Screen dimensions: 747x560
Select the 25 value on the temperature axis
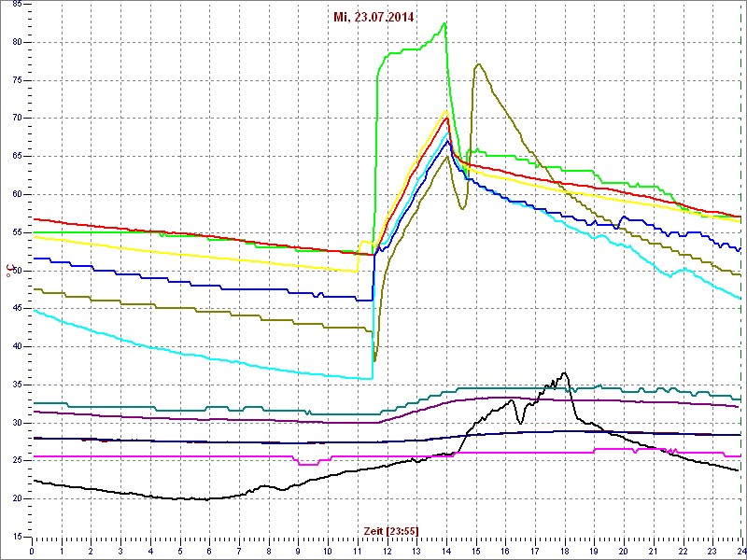click(x=16, y=461)
